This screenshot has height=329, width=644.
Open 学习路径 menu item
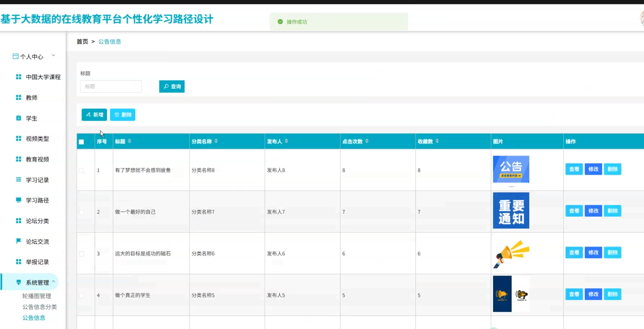tap(37, 200)
